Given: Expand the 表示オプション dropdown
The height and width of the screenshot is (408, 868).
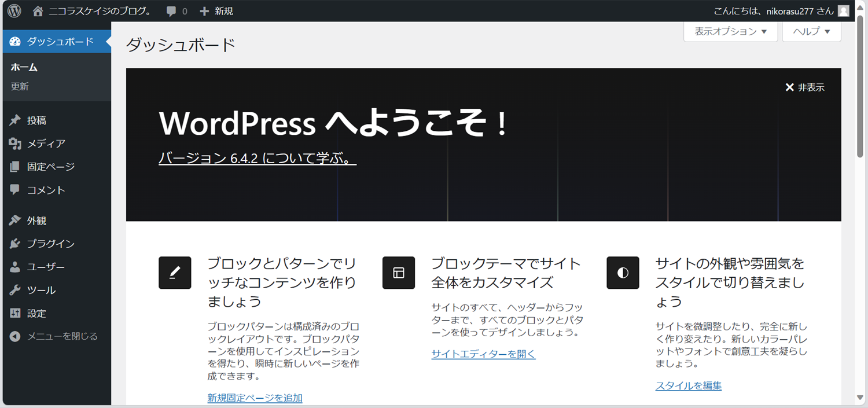Looking at the screenshot, I should pos(730,31).
